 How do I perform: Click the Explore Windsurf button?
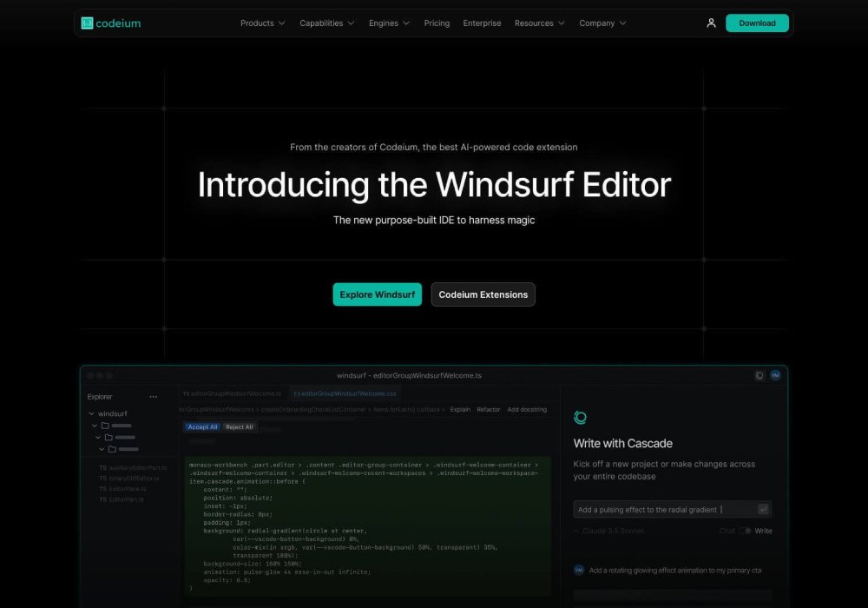[x=377, y=294]
